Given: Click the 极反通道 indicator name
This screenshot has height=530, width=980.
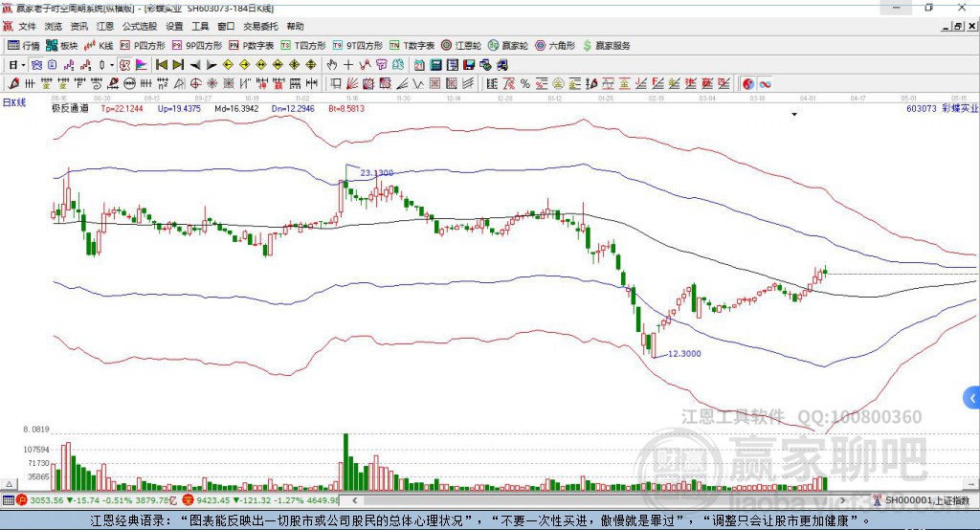Looking at the screenshot, I should (x=70, y=108).
